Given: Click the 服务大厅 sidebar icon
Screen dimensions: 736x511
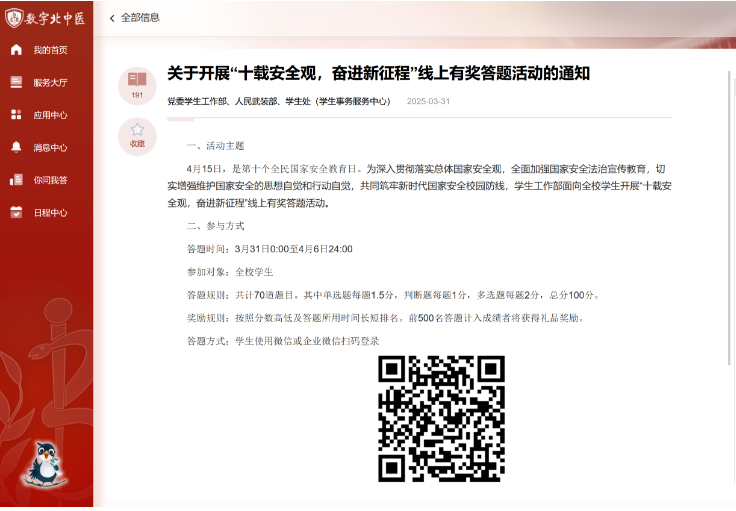Looking at the screenshot, I should [x=16, y=83].
